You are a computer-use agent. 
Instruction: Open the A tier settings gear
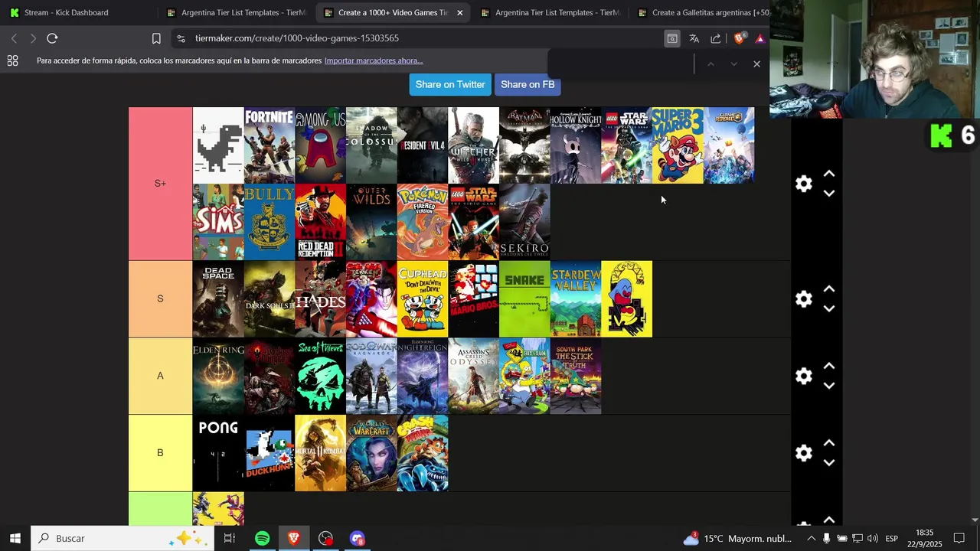803,376
